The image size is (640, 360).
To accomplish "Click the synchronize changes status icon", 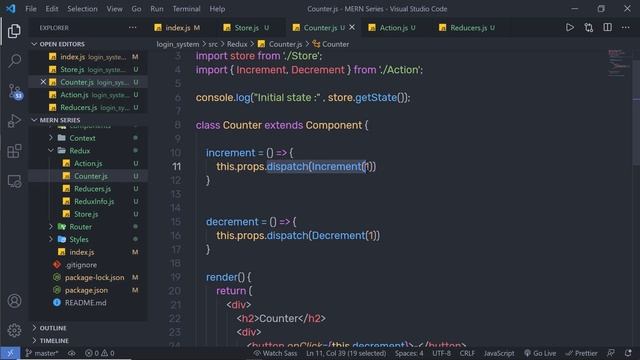I will click(72, 353).
